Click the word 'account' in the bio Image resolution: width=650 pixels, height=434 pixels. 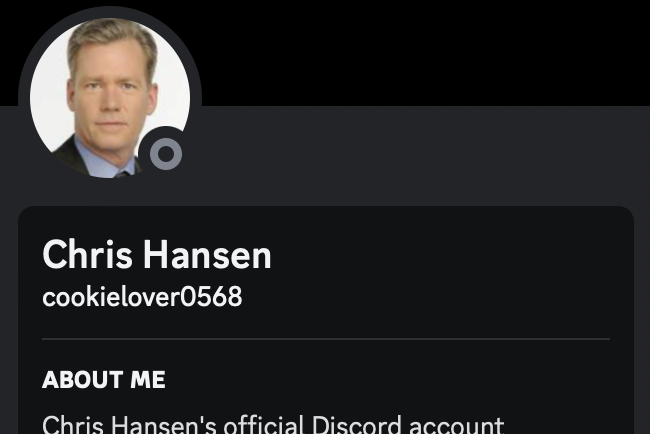[456, 424]
